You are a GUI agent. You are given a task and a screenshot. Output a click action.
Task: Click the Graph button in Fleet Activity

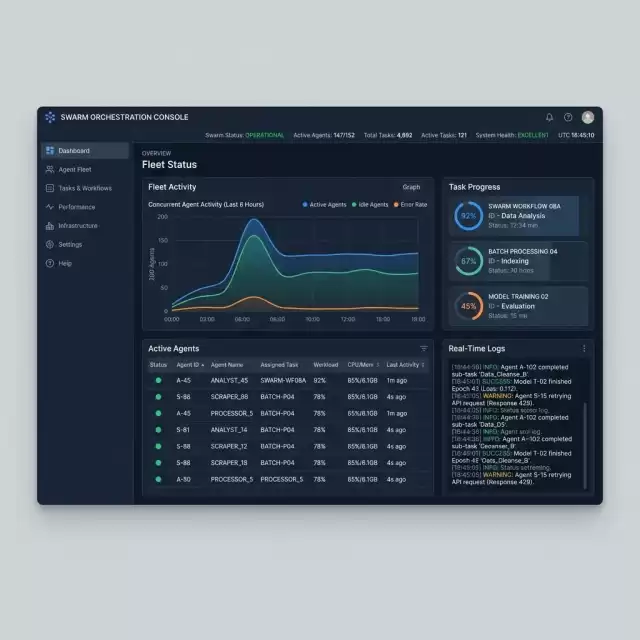pyautogui.click(x=411, y=187)
